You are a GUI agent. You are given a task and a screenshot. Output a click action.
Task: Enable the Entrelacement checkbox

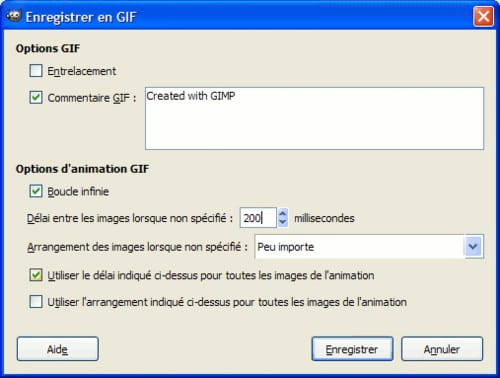pyautogui.click(x=36, y=71)
